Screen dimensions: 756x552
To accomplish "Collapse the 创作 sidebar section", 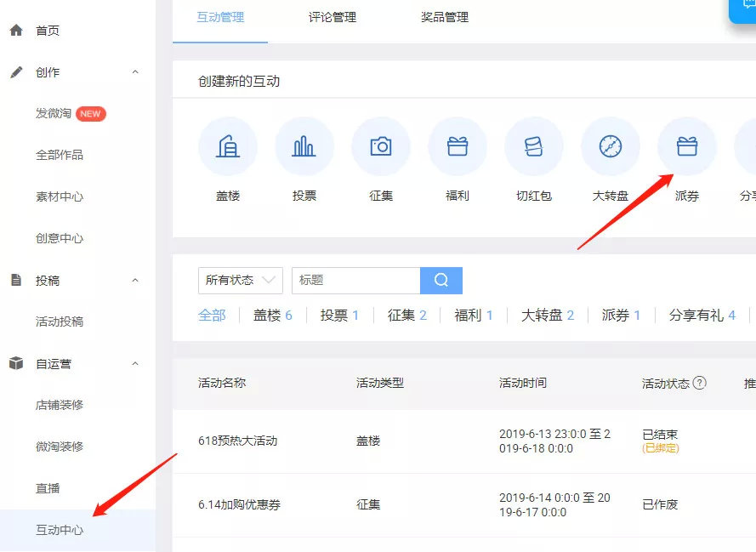I will pos(134,72).
